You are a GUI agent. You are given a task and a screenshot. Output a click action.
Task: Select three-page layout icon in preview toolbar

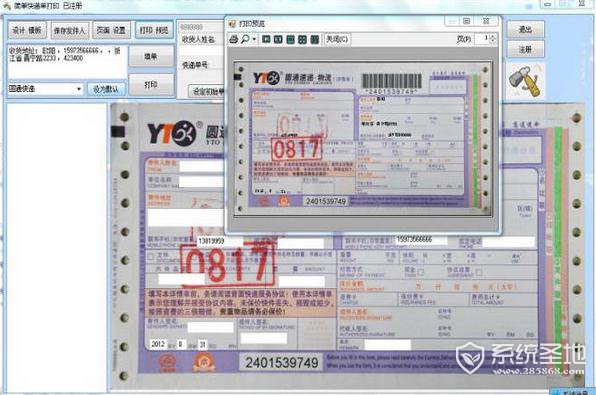(x=290, y=39)
